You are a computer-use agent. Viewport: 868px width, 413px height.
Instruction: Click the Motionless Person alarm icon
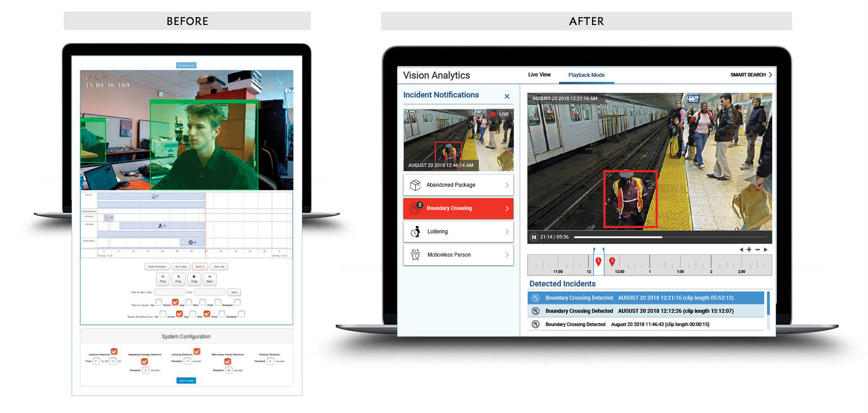tap(415, 254)
